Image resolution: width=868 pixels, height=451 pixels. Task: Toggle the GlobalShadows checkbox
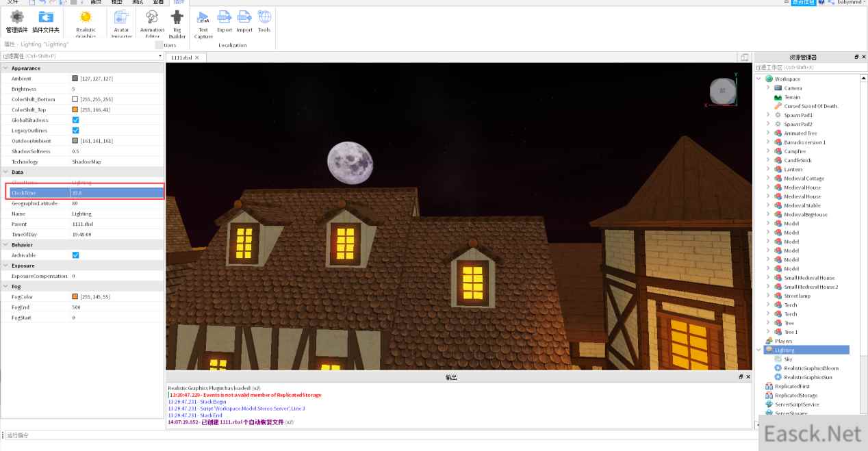click(x=75, y=120)
